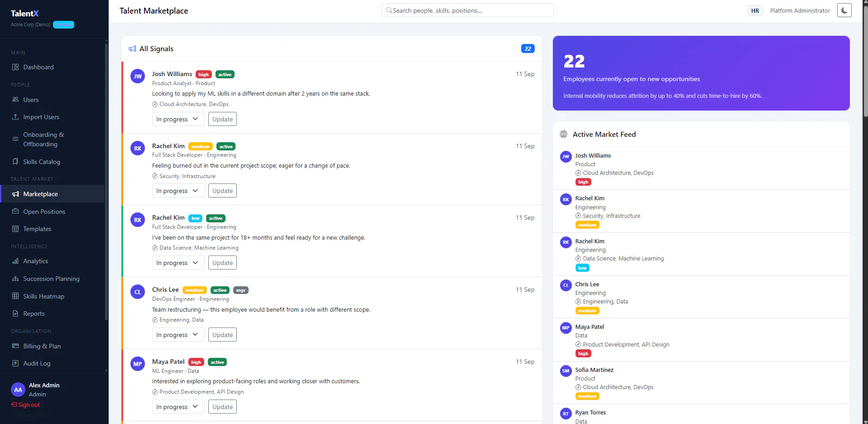This screenshot has width=868, height=424.
Task: Click the Sign out link
Action: [x=25, y=405]
